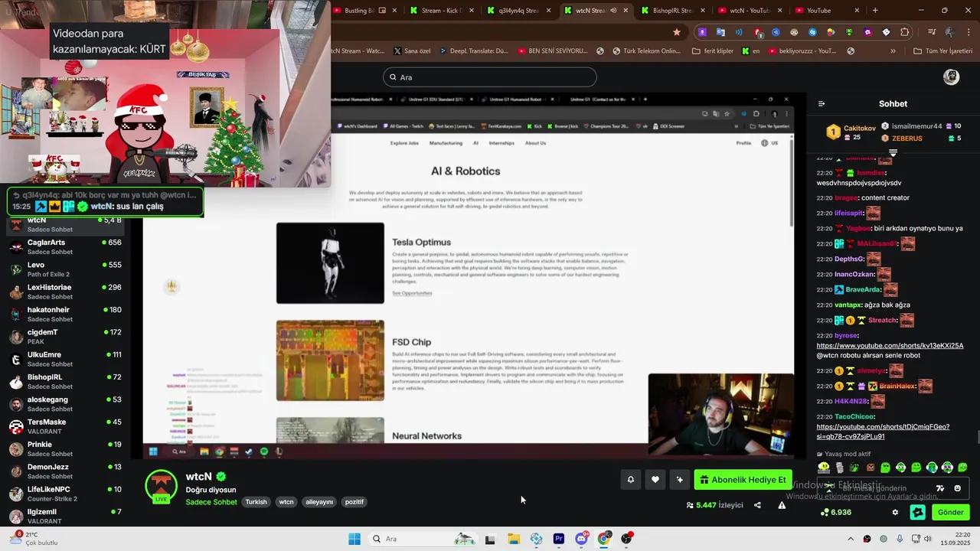Open the Tüm Yer İşaretleri folder
Image resolution: width=980 pixels, height=551 pixels.
[x=942, y=51]
